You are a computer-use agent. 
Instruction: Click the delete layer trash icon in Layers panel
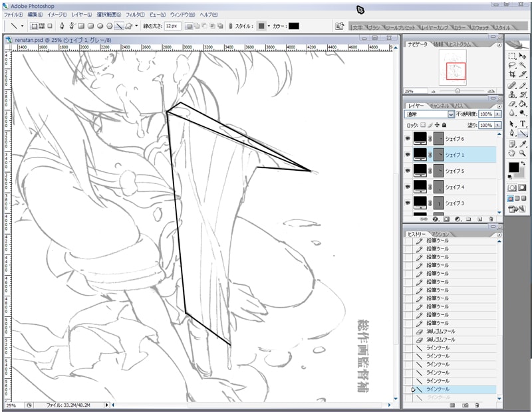pos(490,219)
